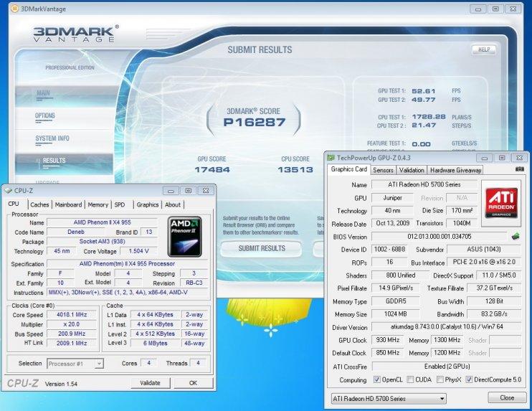Switch to the Sensors tab in GPU-Z
The width and height of the screenshot is (532, 411).
click(383, 170)
